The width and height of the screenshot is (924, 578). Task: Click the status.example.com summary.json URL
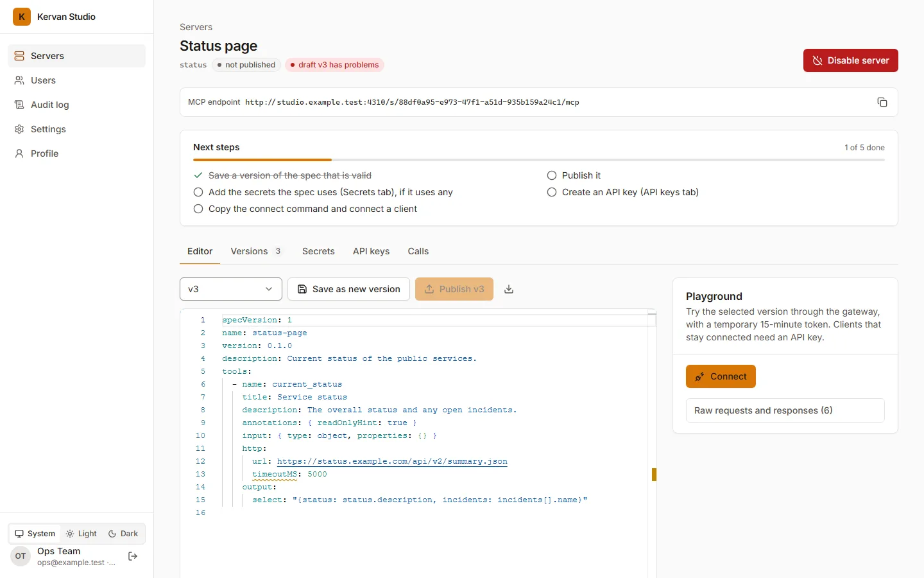tap(392, 461)
